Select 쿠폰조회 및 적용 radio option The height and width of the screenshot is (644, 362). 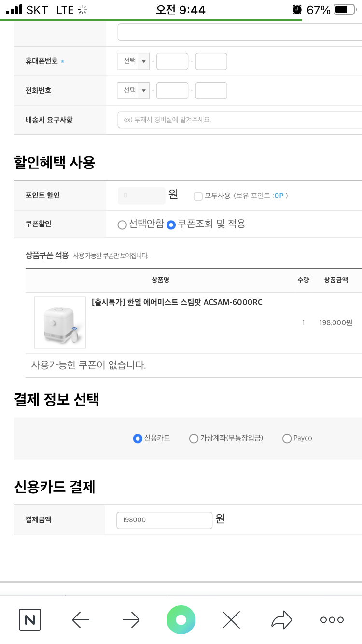coord(171,224)
